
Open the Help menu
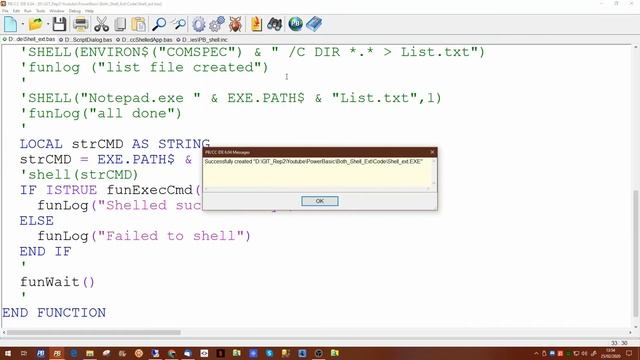click(89, 11)
